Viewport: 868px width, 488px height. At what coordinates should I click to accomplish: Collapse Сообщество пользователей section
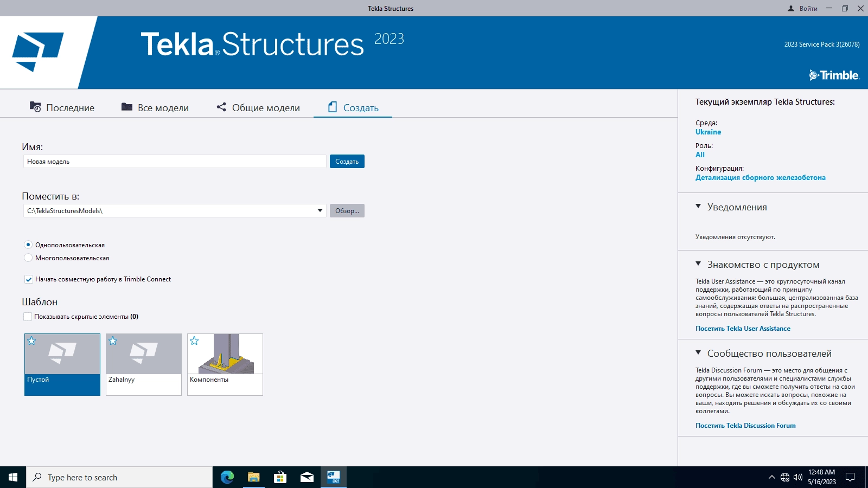[698, 353]
